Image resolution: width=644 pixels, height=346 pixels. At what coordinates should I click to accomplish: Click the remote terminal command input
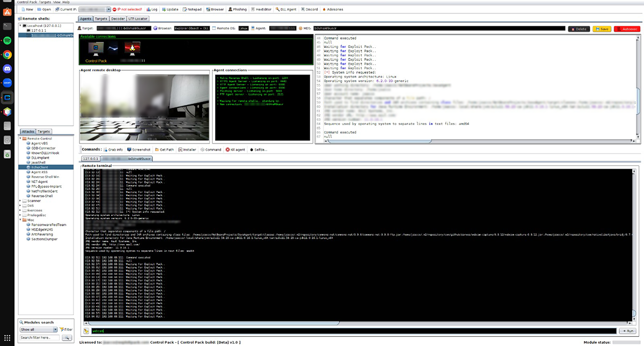click(353, 331)
